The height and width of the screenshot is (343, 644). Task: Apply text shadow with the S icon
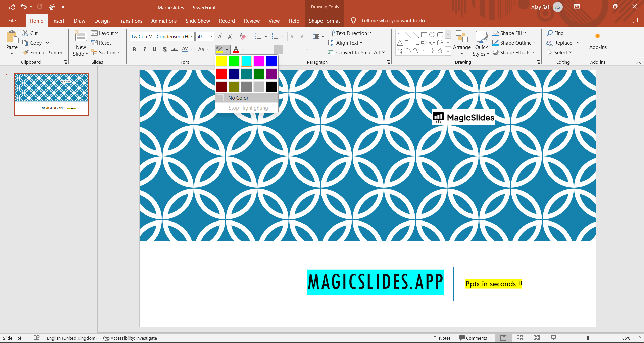(164, 49)
